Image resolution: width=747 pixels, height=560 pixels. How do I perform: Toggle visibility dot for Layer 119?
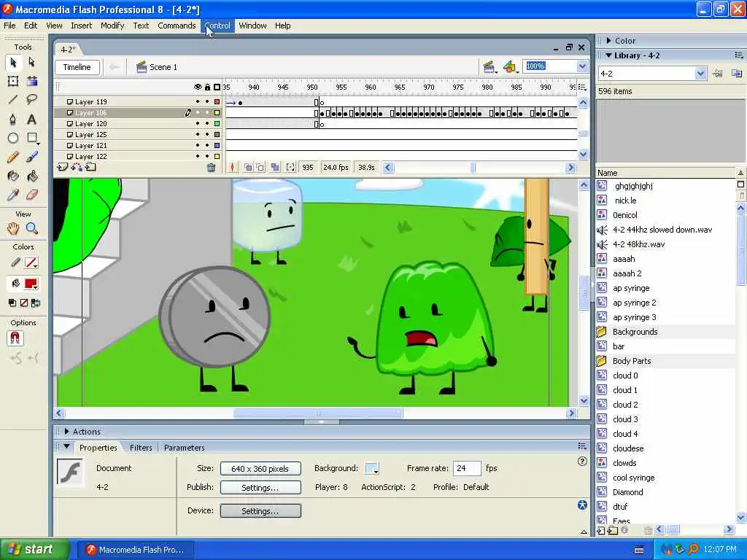[x=198, y=102]
